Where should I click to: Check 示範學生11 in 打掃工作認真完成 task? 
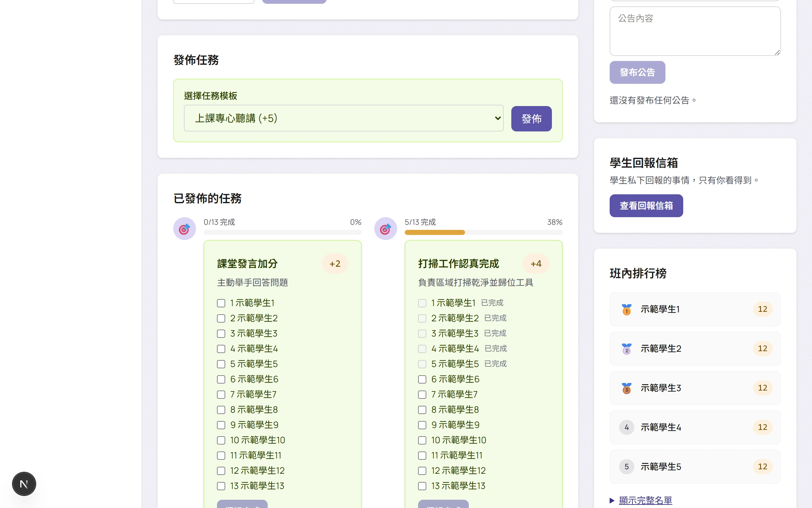[x=422, y=456]
